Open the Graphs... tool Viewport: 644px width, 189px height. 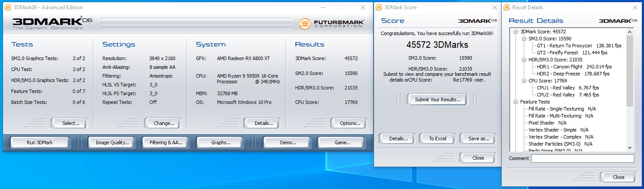tap(220, 143)
